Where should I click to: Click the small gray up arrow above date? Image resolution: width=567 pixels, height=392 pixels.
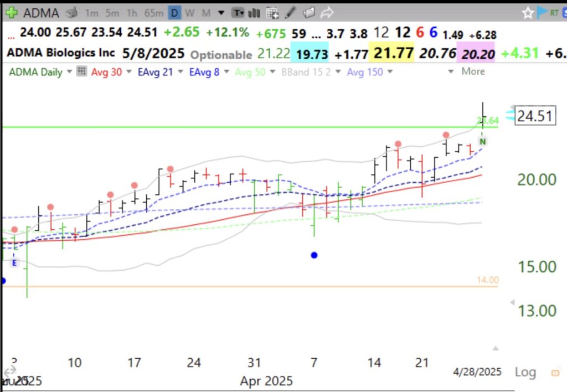pyautogui.click(x=496, y=349)
